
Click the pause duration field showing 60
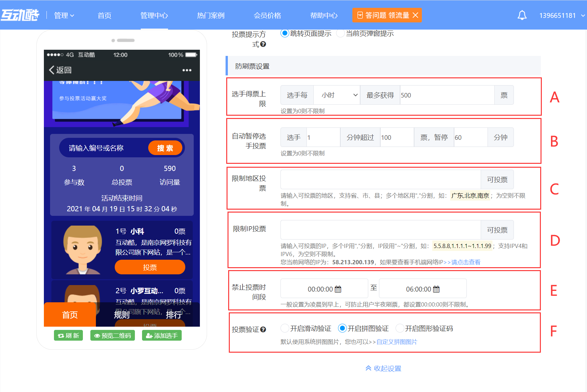point(471,137)
